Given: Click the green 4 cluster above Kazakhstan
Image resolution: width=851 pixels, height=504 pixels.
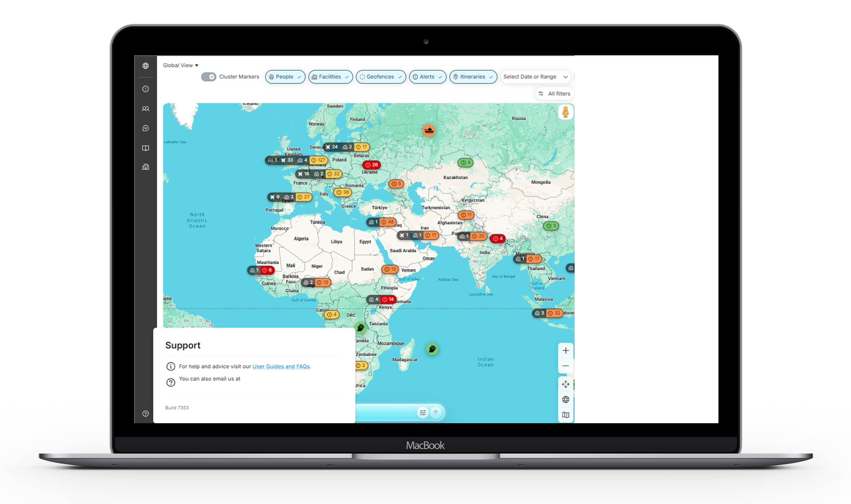Looking at the screenshot, I should coord(466,162).
